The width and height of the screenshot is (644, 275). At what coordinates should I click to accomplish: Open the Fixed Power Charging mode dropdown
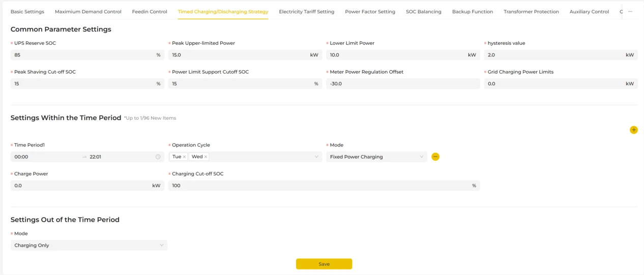click(376, 157)
